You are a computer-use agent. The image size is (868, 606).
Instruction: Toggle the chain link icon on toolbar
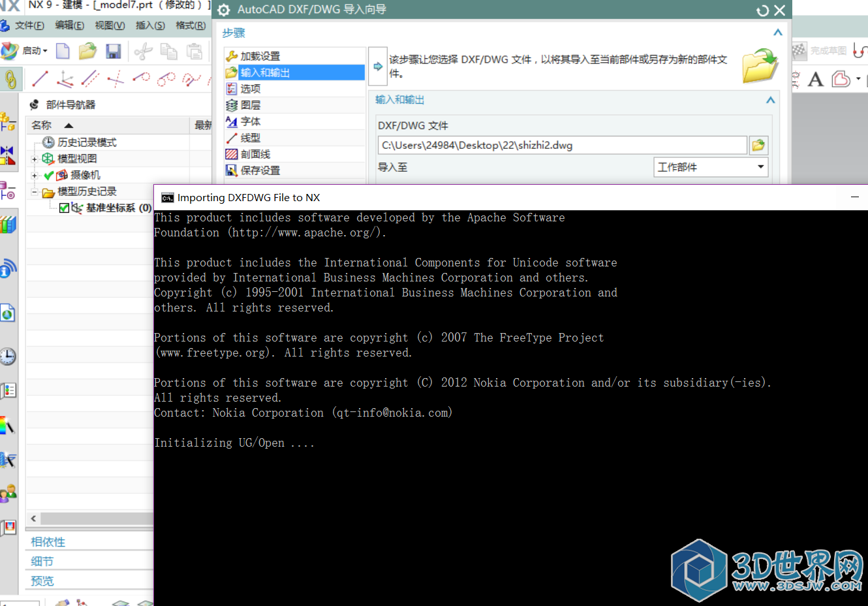click(x=10, y=80)
